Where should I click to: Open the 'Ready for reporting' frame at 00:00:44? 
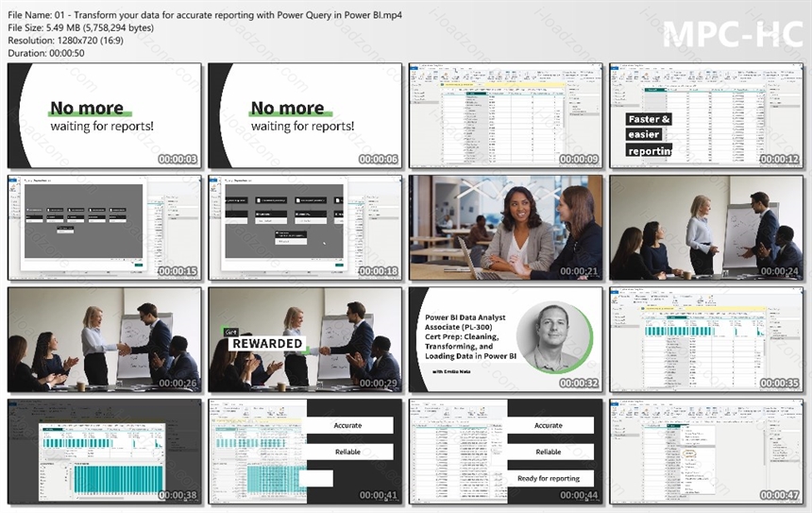coord(506,452)
